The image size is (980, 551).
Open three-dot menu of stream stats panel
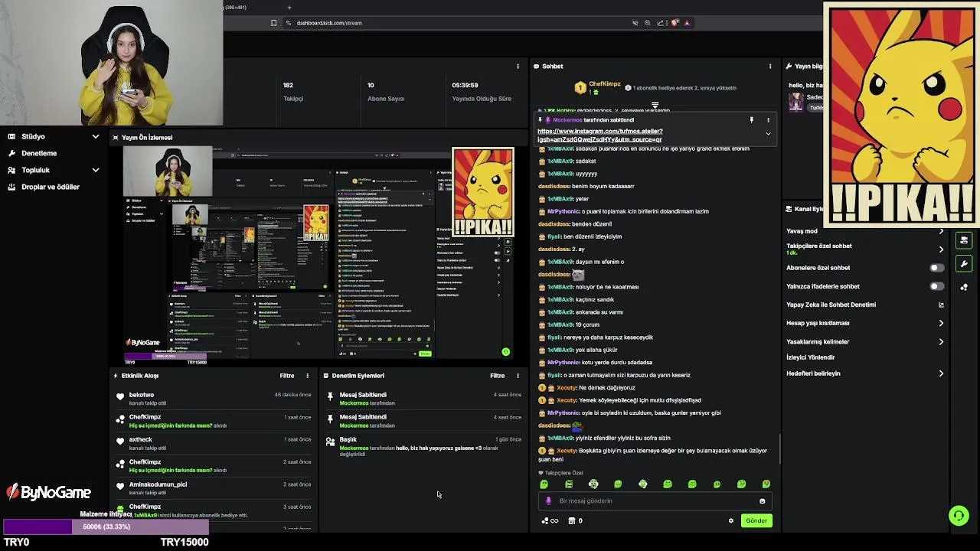(x=518, y=67)
